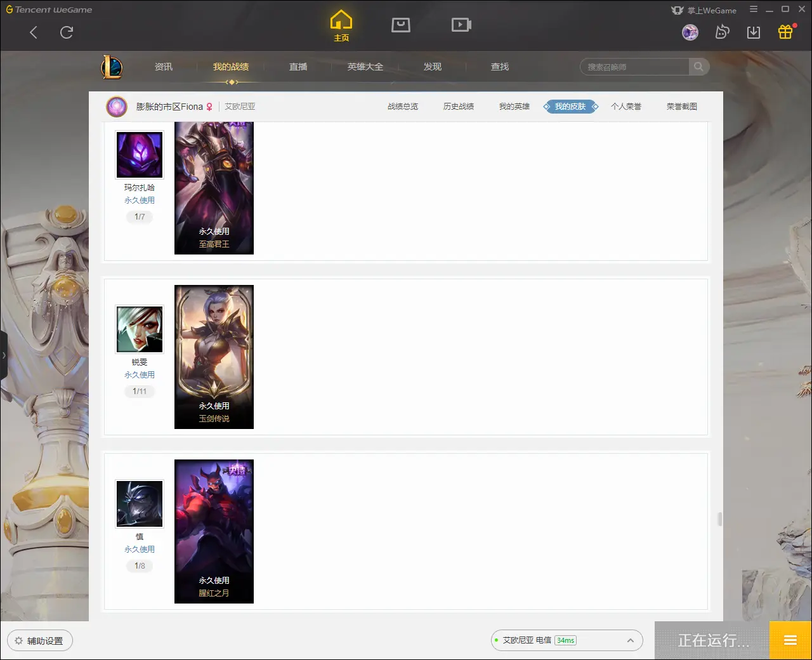This screenshot has width=812, height=660.
Task: Click the female gender icon beside Fiona
Action: [209, 107]
